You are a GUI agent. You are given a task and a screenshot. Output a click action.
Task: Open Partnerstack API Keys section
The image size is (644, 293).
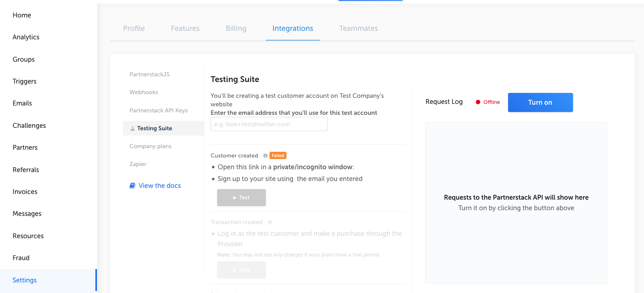point(159,110)
